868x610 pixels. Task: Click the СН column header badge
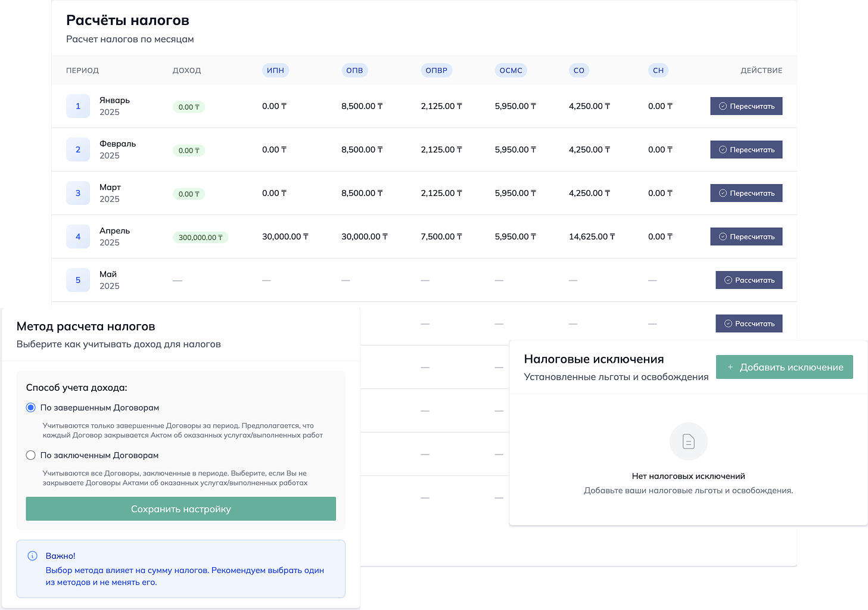click(658, 70)
